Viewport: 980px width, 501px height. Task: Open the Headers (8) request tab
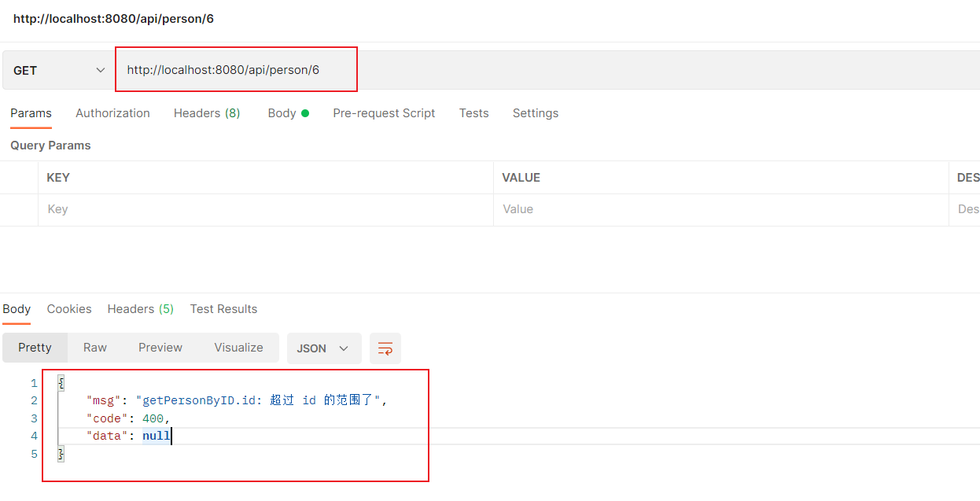click(206, 113)
